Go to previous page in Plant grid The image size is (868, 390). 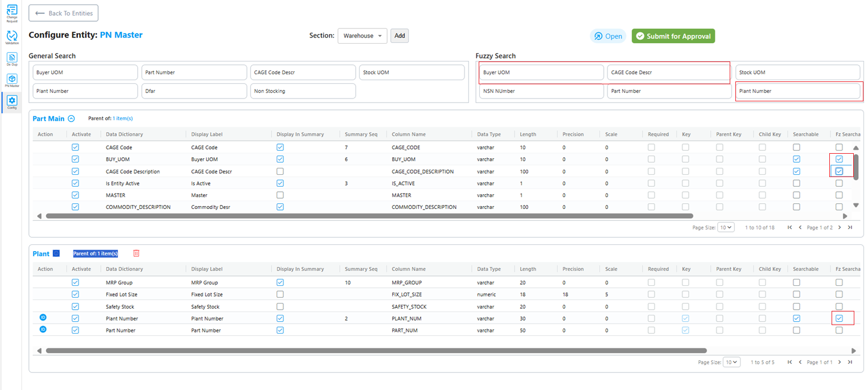[800, 362]
